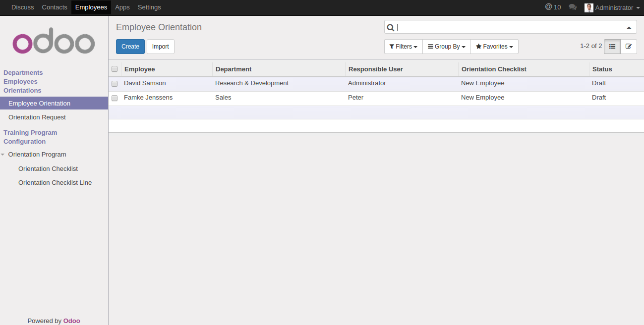This screenshot has width=644, height=325.
Task: Open the Apps top menu
Action: (122, 7)
